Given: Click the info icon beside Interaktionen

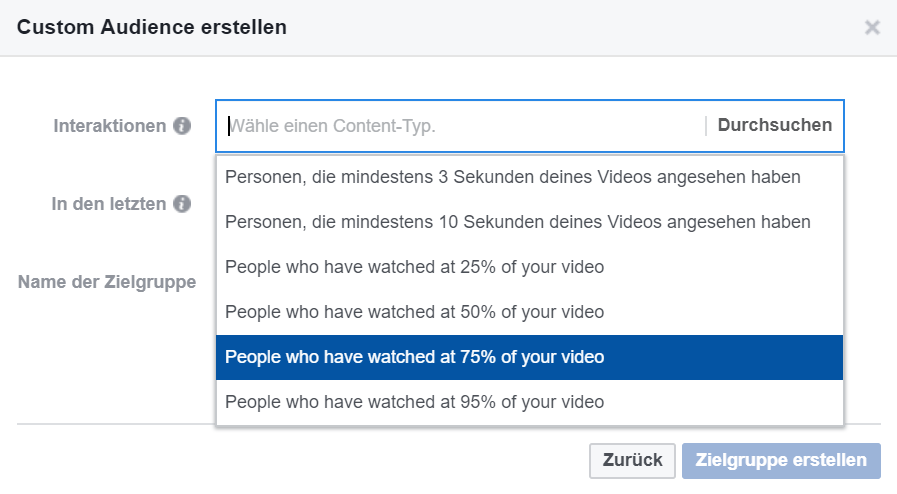Looking at the screenshot, I should pos(182,126).
